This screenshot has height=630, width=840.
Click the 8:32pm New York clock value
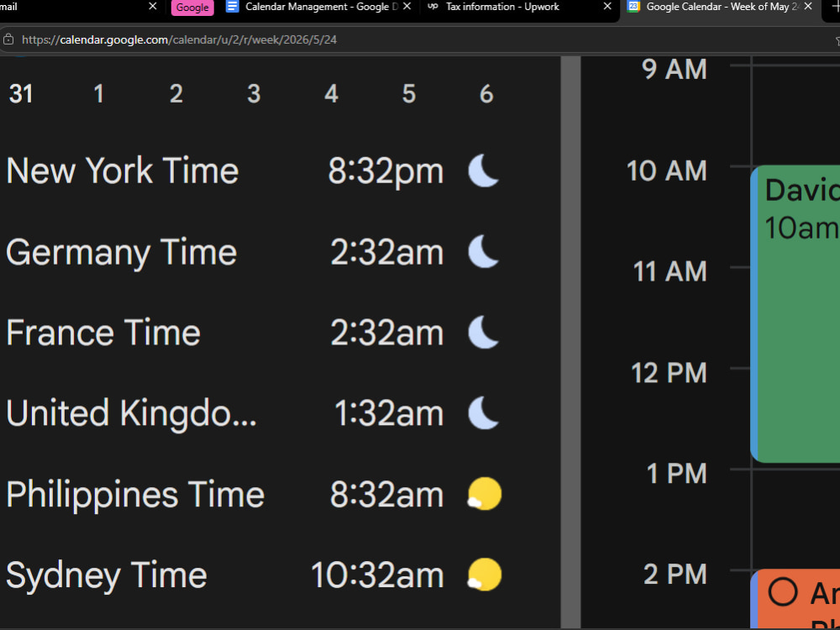click(x=386, y=172)
